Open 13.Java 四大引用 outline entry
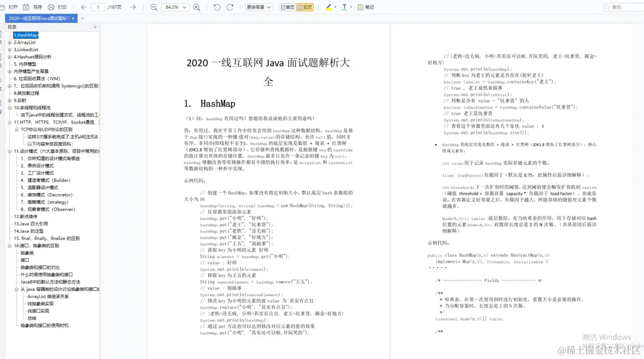 pos(30,224)
